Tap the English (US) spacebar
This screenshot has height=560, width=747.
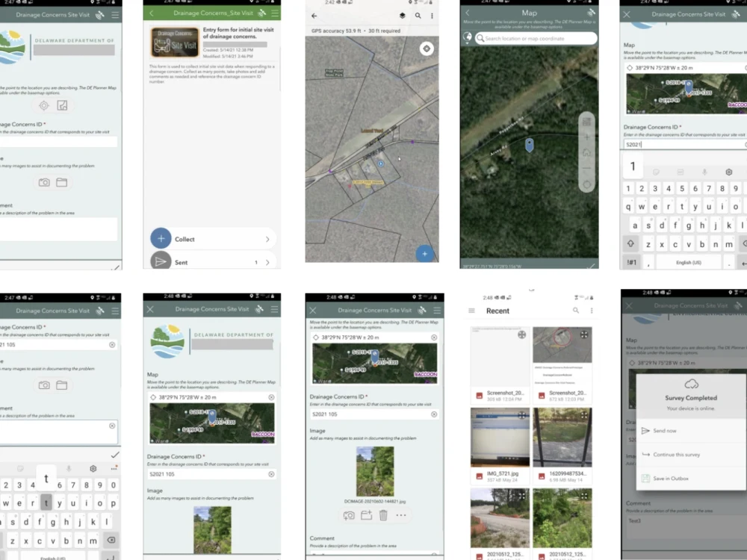pos(689,262)
